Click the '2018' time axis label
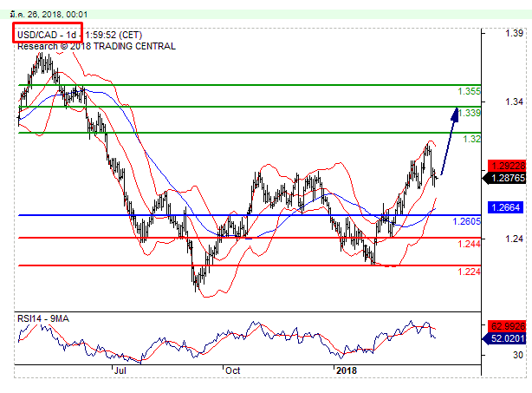Image resolution: width=532 pixels, height=393 pixels. click(x=347, y=370)
